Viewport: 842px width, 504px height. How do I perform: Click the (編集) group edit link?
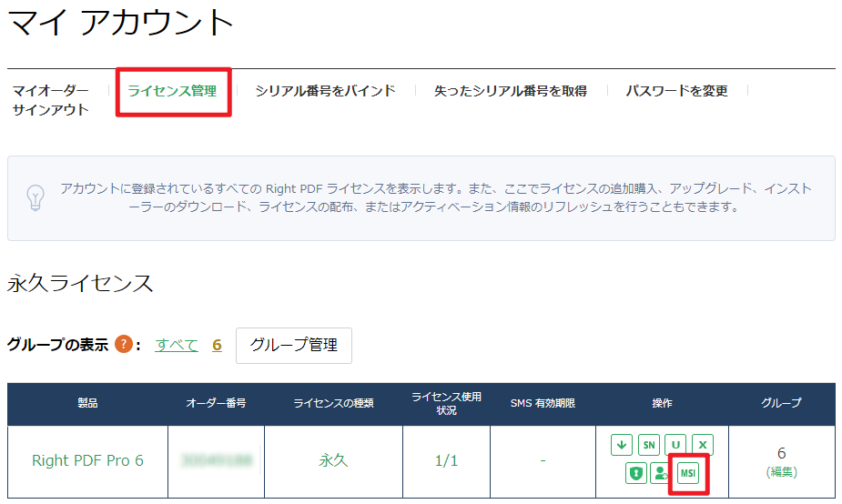point(781,472)
